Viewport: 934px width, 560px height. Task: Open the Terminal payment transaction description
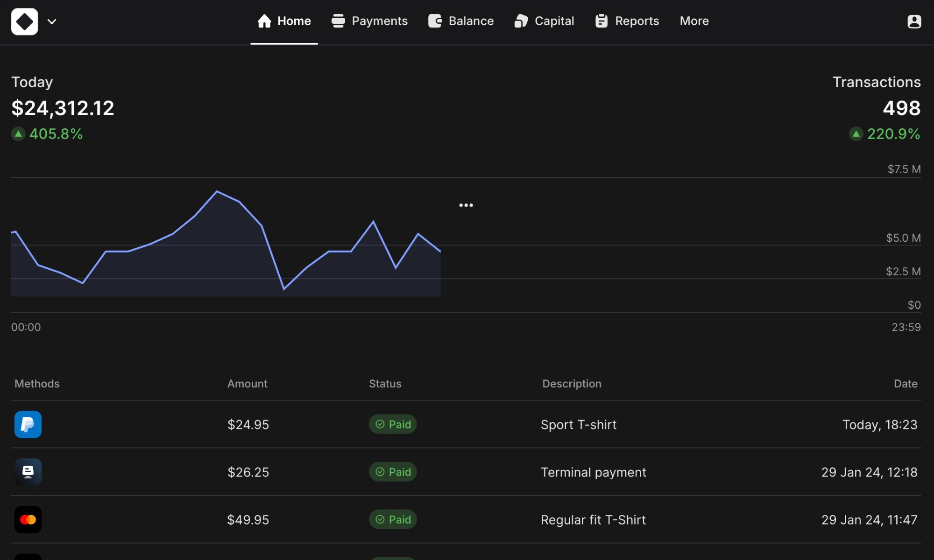(x=593, y=472)
